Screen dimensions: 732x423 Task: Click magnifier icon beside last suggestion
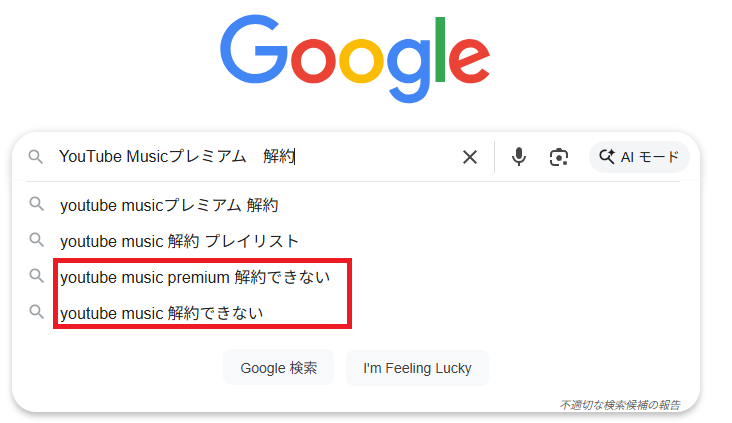coord(37,312)
